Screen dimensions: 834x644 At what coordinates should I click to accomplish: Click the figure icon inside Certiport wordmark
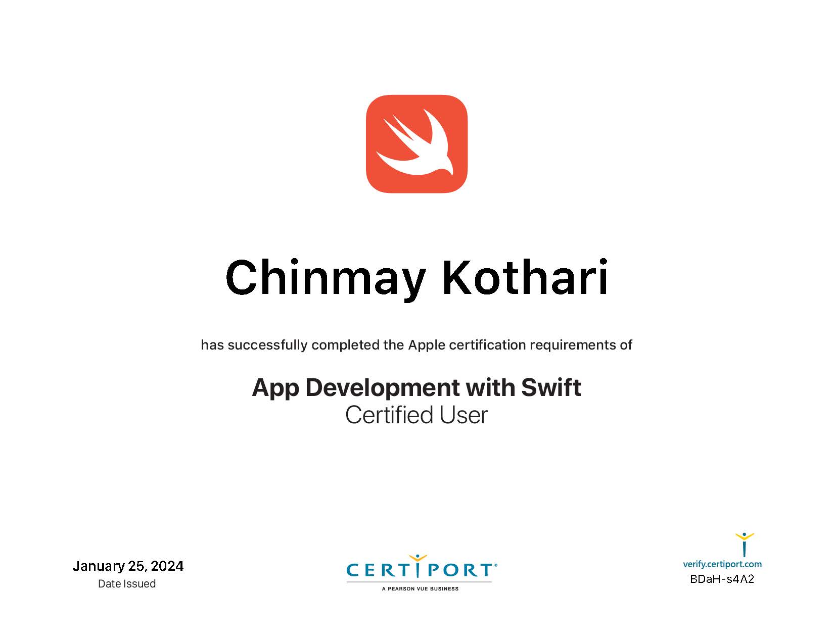pyautogui.click(x=418, y=565)
